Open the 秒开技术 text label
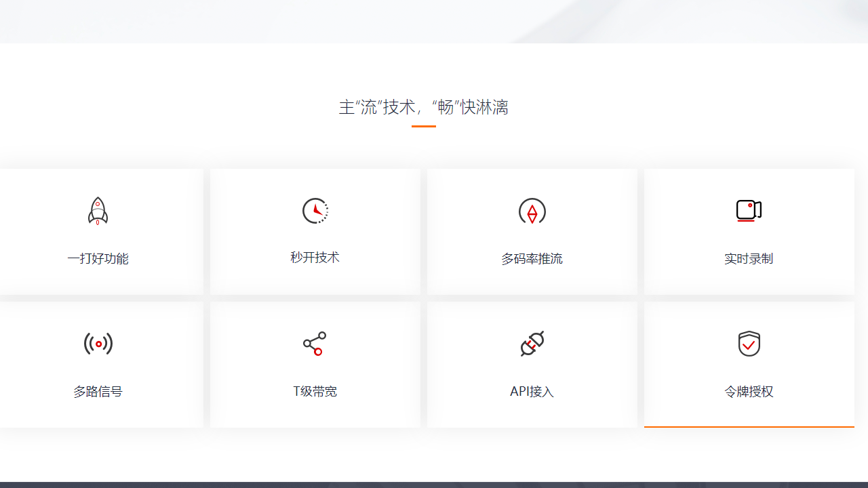 coord(315,258)
